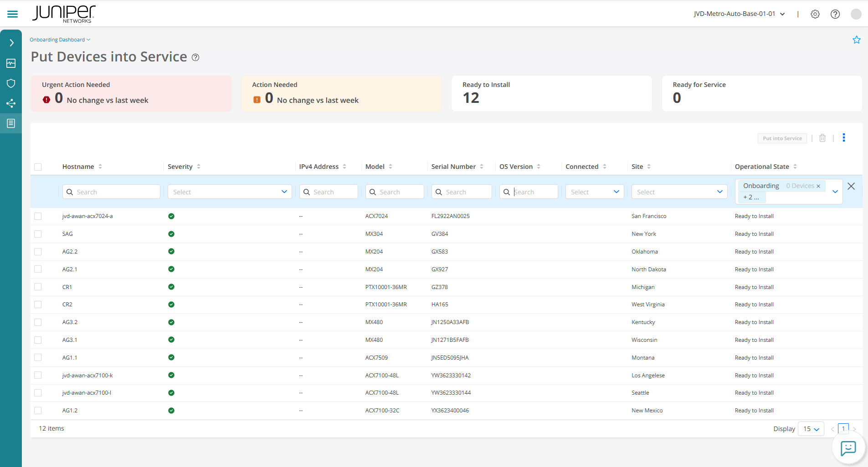Focus the Serial Number search field
The width and height of the screenshot is (868, 467).
point(462,192)
